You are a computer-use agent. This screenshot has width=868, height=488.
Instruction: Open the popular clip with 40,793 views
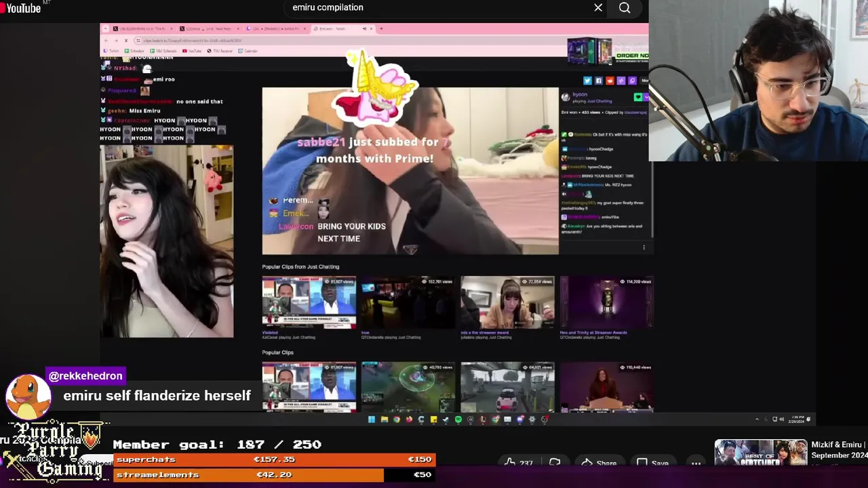pos(408,387)
